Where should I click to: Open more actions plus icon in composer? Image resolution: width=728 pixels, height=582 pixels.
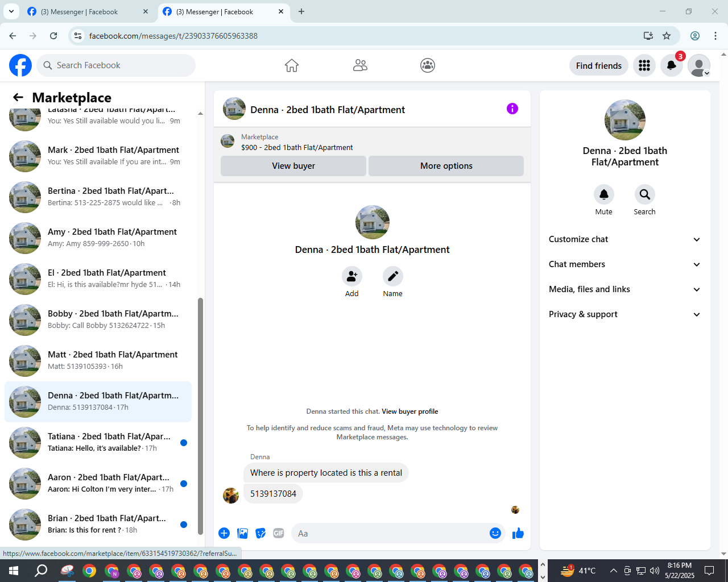pyautogui.click(x=224, y=533)
